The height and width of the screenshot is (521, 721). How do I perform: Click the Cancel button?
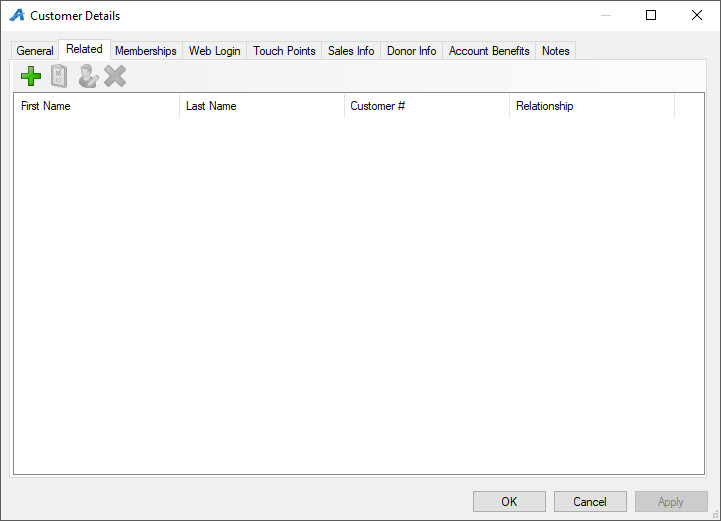coord(590,501)
